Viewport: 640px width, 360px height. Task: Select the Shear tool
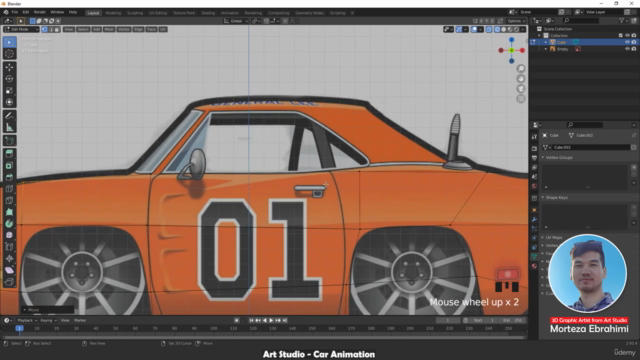point(9,270)
